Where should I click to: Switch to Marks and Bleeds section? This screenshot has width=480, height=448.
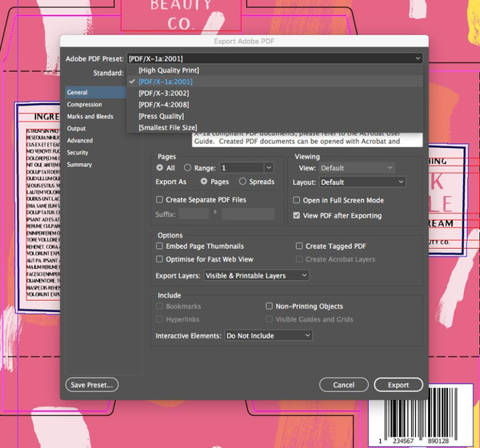tap(90, 116)
